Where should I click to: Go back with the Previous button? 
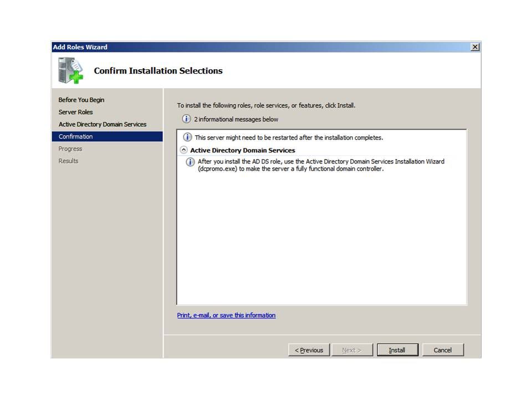click(x=309, y=350)
